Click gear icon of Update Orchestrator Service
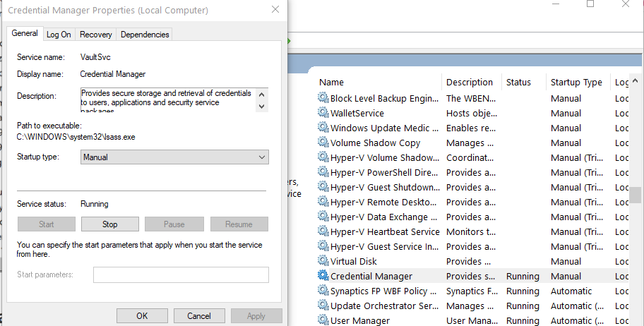The width and height of the screenshot is (644, 326). point(323,305)
